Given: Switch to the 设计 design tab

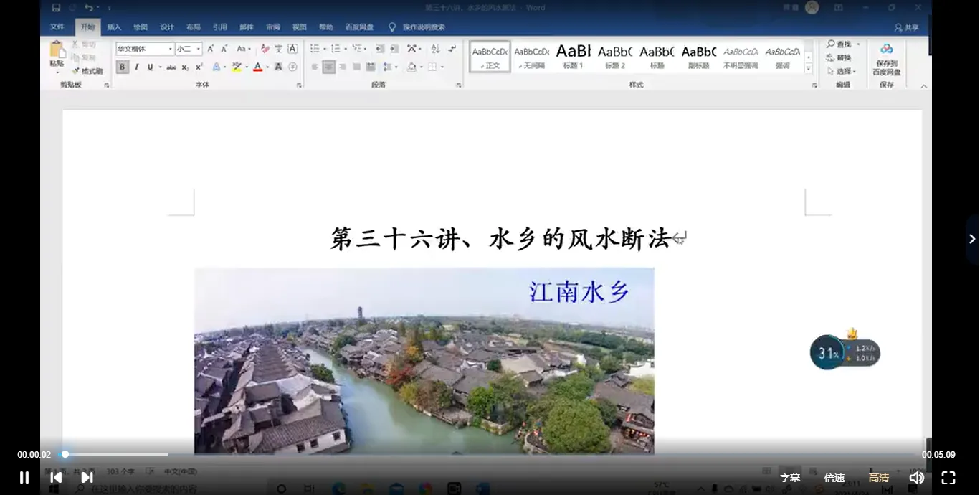Looking at the screenshot, I should pos(167,27).
